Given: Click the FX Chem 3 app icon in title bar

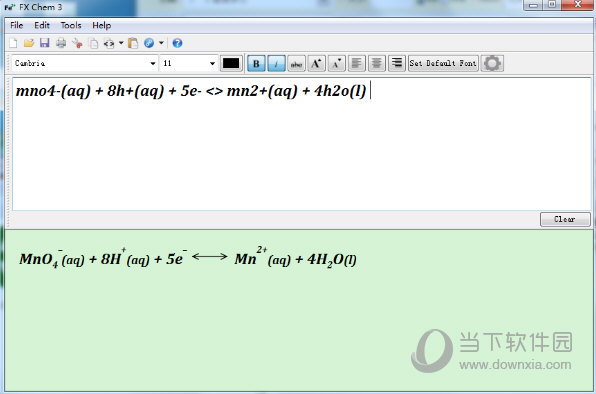Looking at the screenshot, I should coord(10,7).
